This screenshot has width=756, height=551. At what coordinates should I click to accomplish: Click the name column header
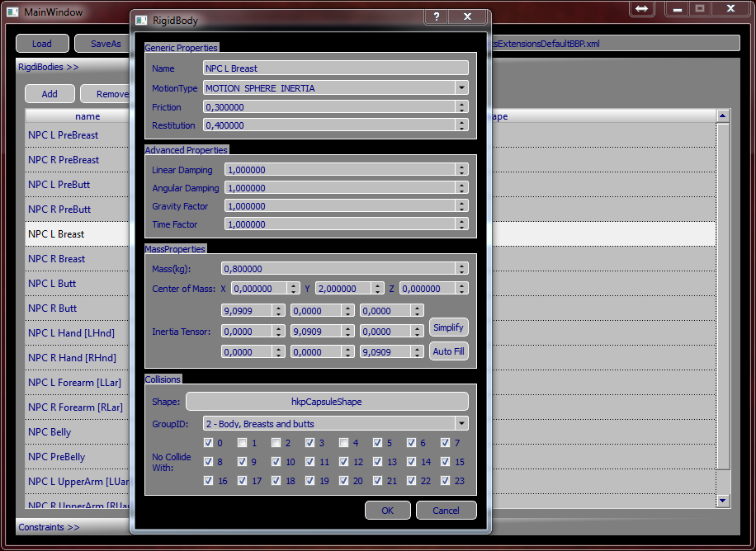pyautogui.click(x=78, y=116)
